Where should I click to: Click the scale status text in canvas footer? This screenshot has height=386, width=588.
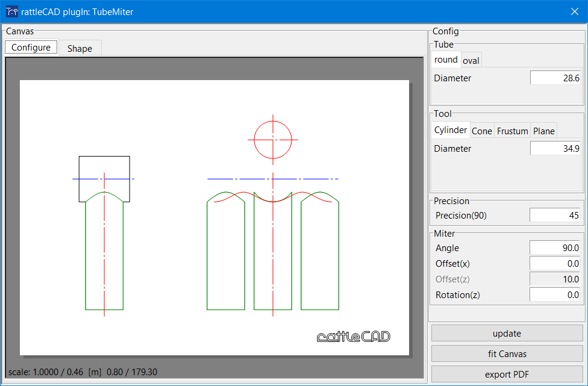pyautogui.click(x=83, y=372)
